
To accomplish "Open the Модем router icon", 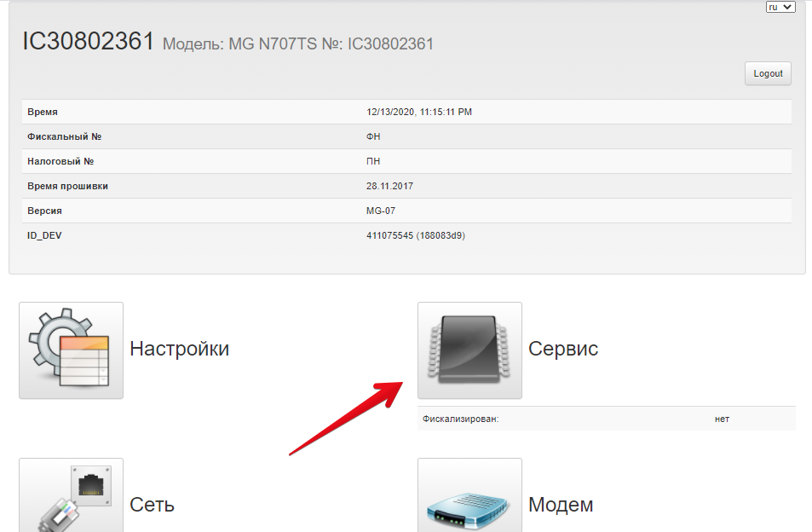I will click(x=469, y=496).
